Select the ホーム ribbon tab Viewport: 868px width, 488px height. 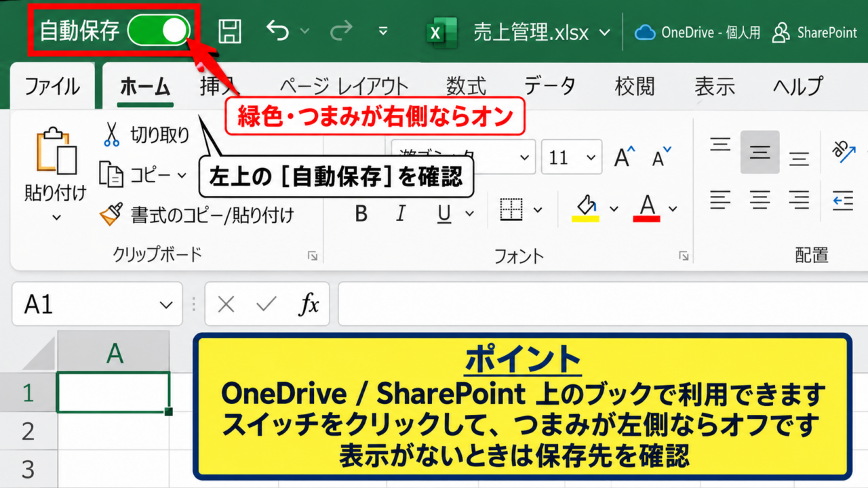tap(145, 87)
